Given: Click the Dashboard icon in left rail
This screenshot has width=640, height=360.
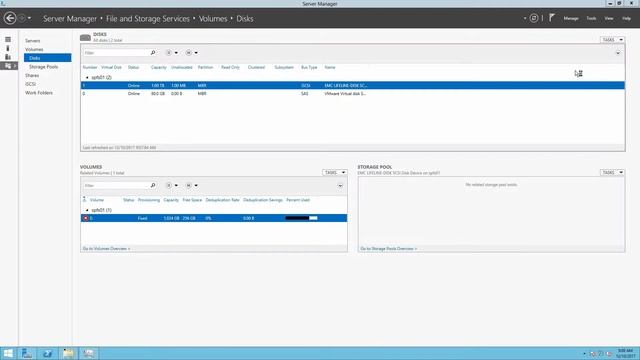Looking at the screenshot, I should point(8,40).
